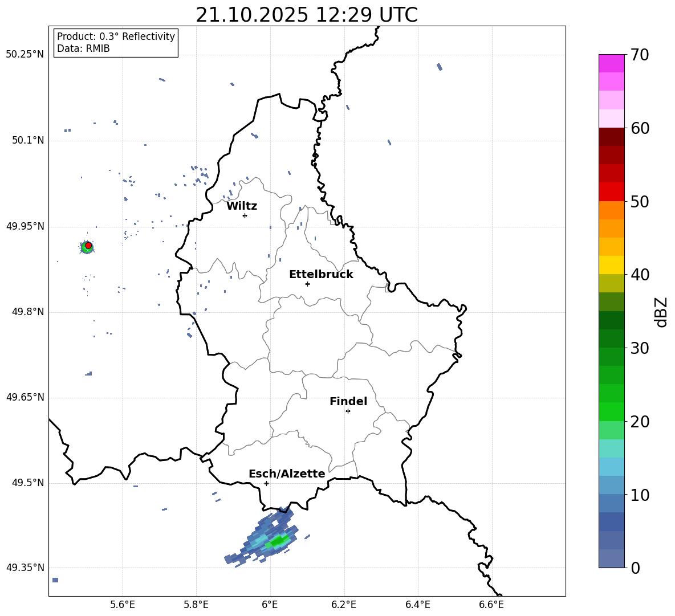Click the 50.25°N latitude label
The image size is (675, 616).
point(25,55)
